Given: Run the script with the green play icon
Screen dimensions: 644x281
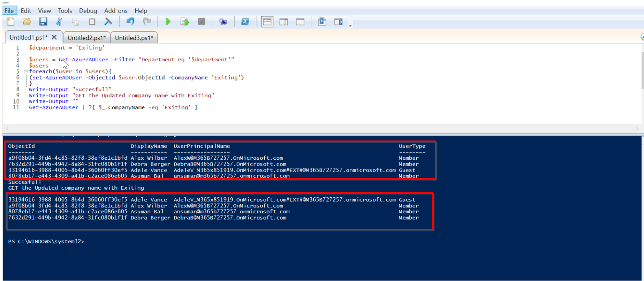Looking at the screenshot, I should pyautogui.click(x=168, y=22).
